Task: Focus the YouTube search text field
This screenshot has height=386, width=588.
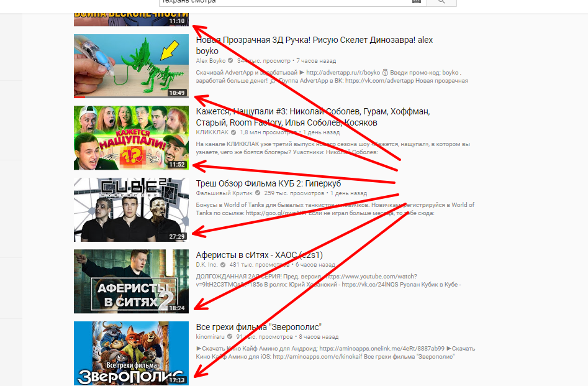Action: [x=285, y=2]
